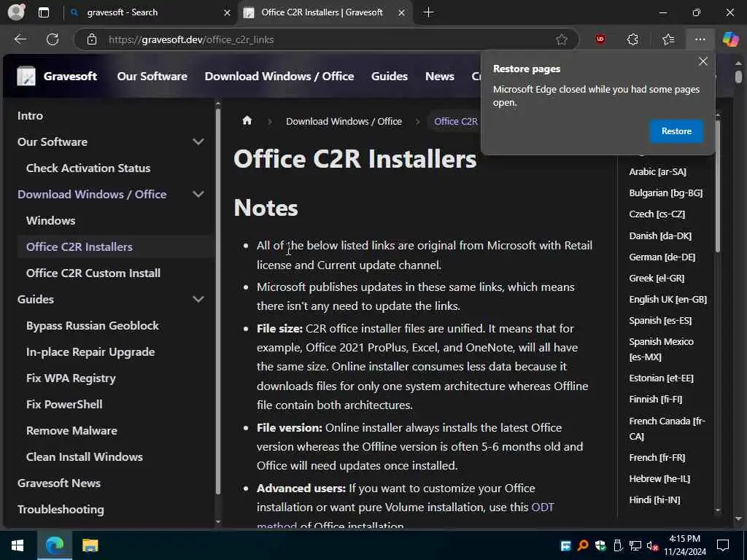Screen dimensions: 747x560
Task: Go to home breadcrumb icon
Action: [247, 121]
